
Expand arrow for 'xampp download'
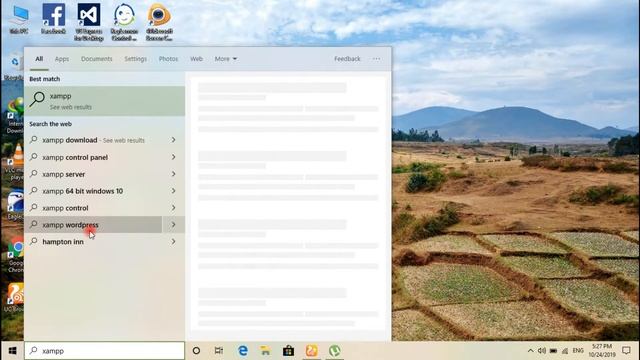pyautogui.click(x=173, y=140)
